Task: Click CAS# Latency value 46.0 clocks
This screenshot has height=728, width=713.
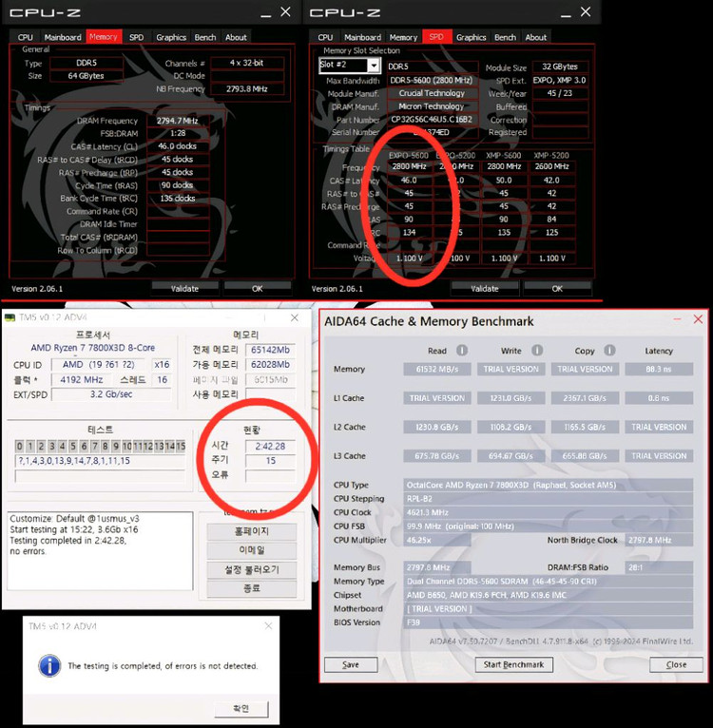Action: 178,146
